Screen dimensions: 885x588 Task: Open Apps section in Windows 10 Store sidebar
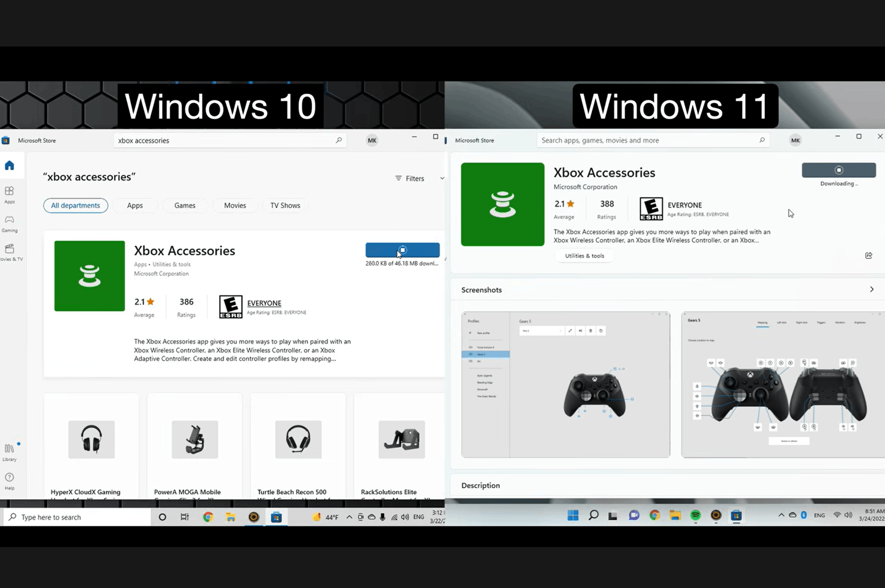click(x=9, y=195)
